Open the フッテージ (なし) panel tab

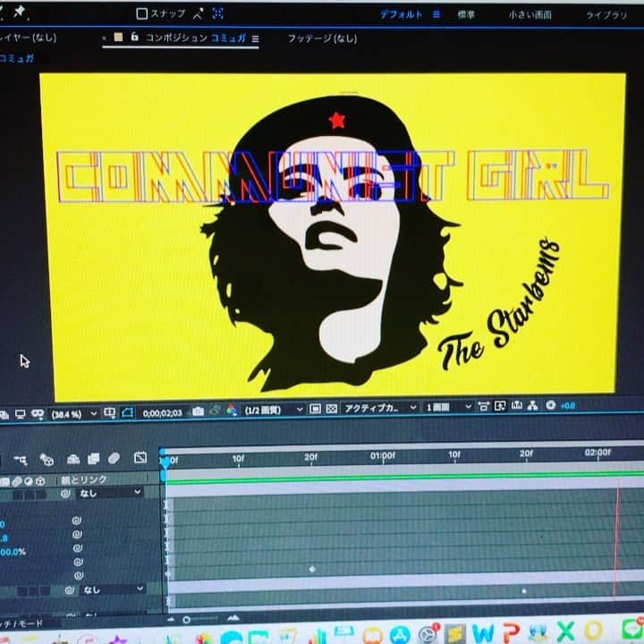point(322,38)
